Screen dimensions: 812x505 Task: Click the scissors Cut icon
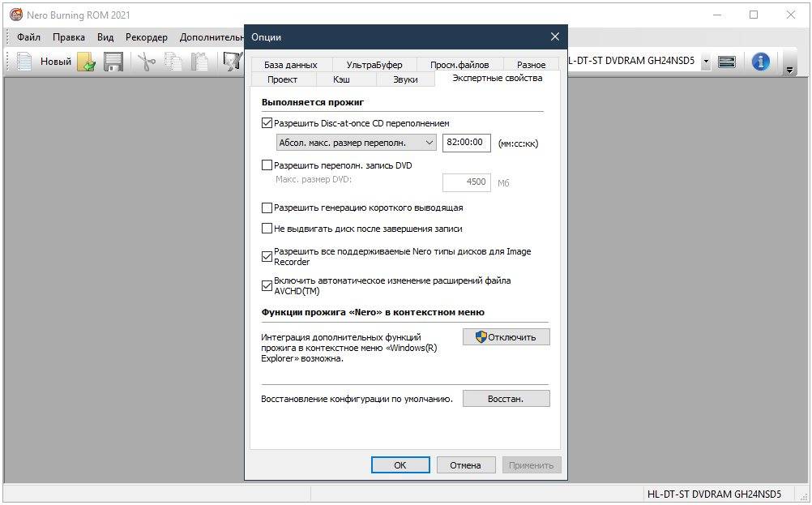point(147,62)
